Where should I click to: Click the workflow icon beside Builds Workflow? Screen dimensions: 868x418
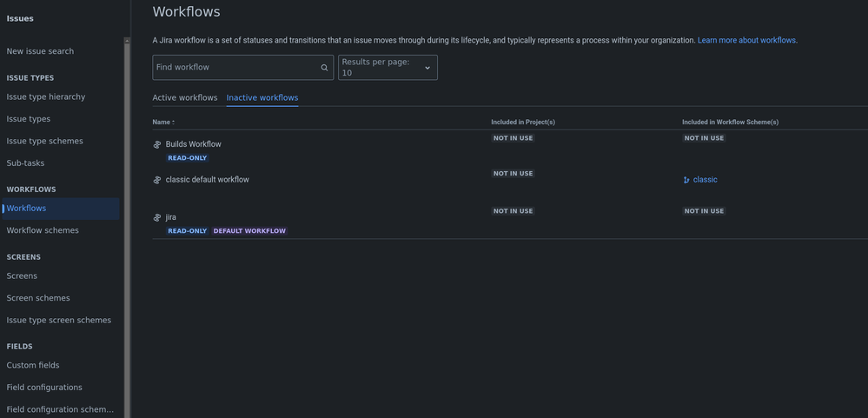point(157,144)
